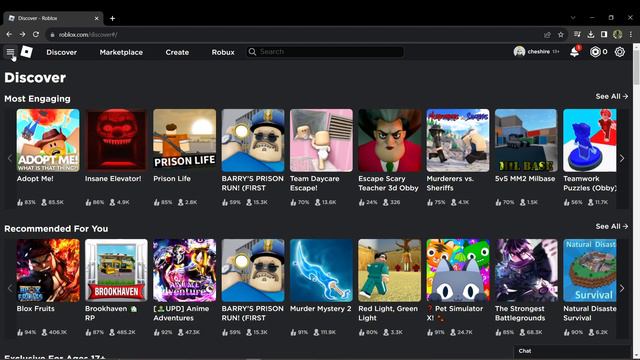Screen dimensions: 640x360
Task: Select the Discover - Roblox browser tab
Action: pyautogui.click(x=52, y=18)
